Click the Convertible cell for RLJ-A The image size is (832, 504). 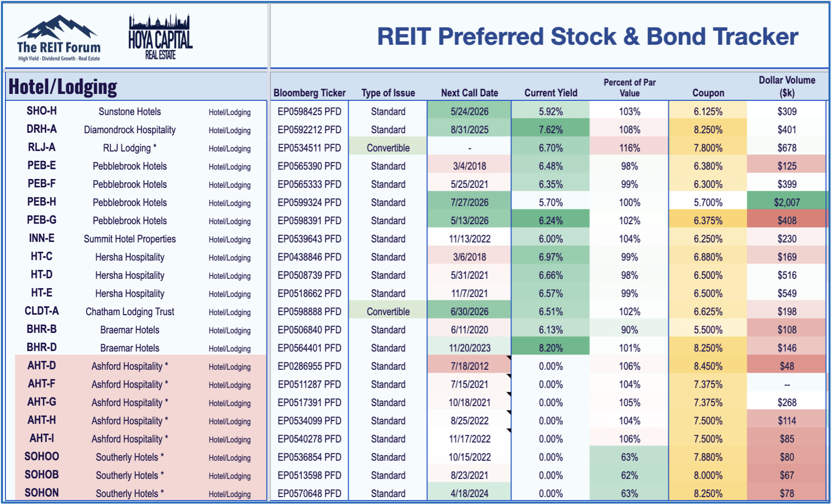click(x=388, y=148)
